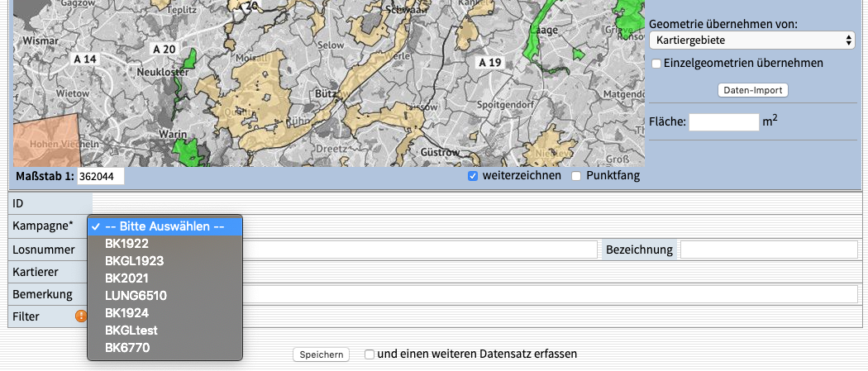Click the A 20 motorway sign near Neukloster
Image resolution: width=868 pixels, height=371 pixels.
coord(165,50)
